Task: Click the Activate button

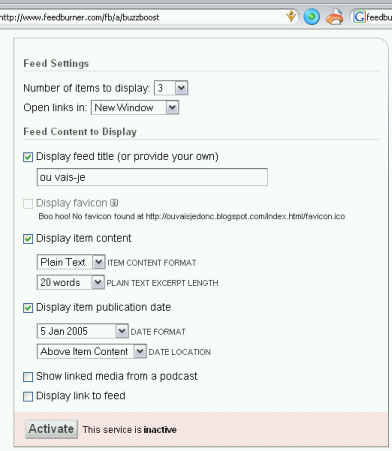Action: pos(52,429)
